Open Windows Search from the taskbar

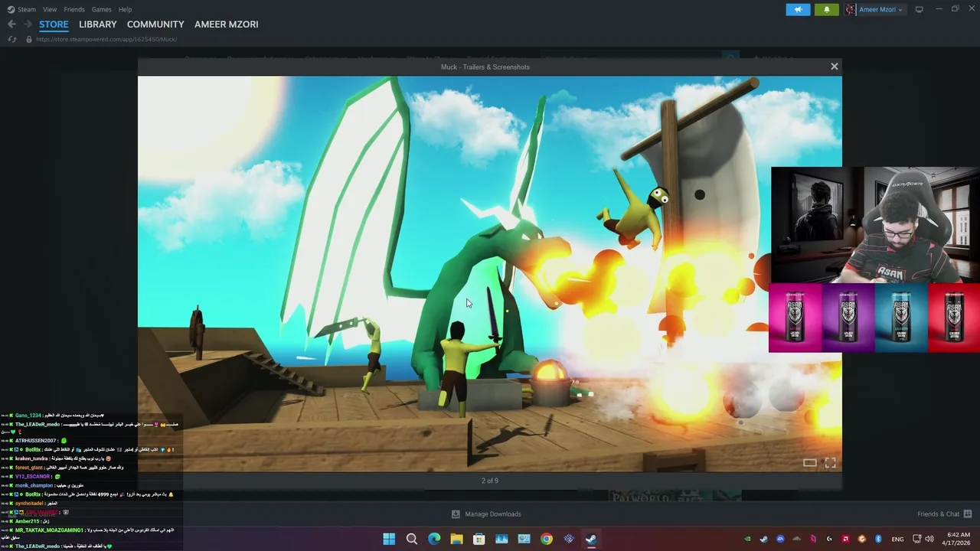412,539
